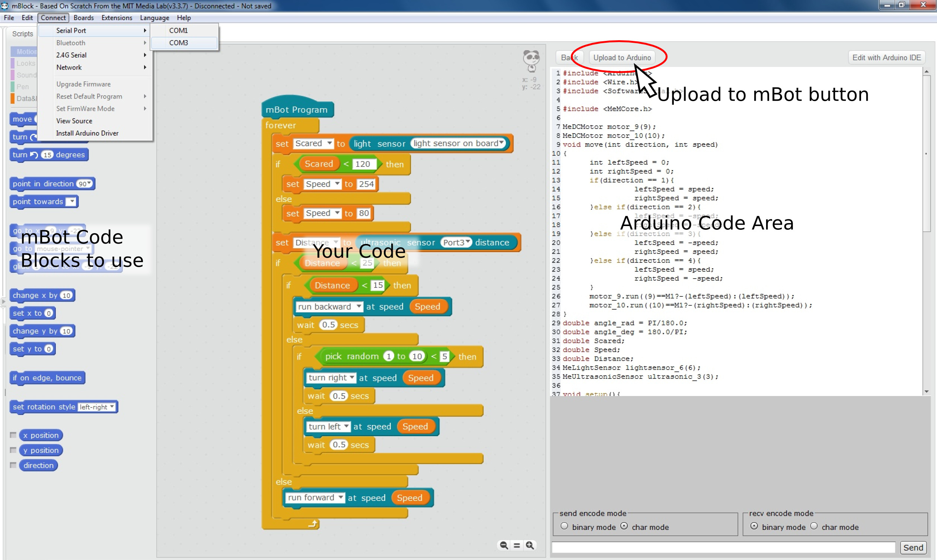Select send encode binary mode radio

564,526
